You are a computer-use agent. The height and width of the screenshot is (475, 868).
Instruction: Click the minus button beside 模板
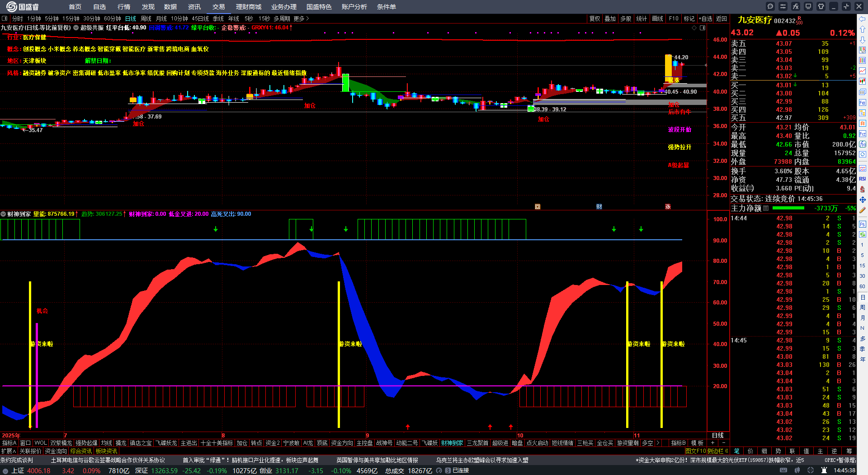724,443
